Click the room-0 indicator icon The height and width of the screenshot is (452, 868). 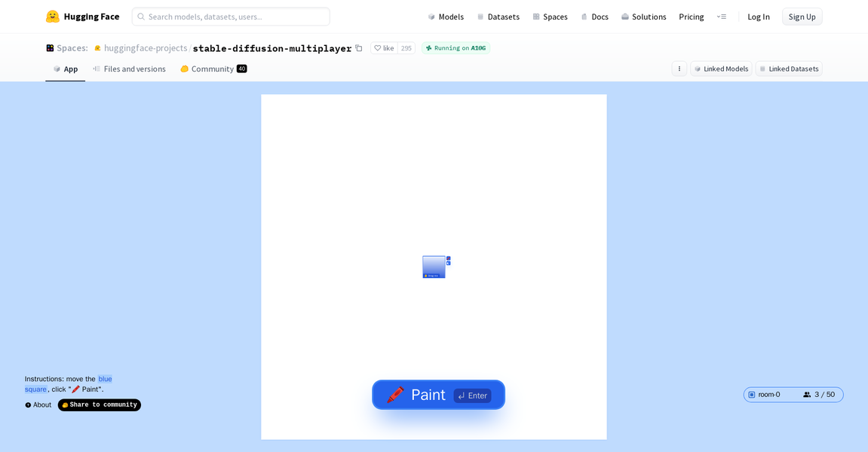pyautogui.click(x=752, y=394)
